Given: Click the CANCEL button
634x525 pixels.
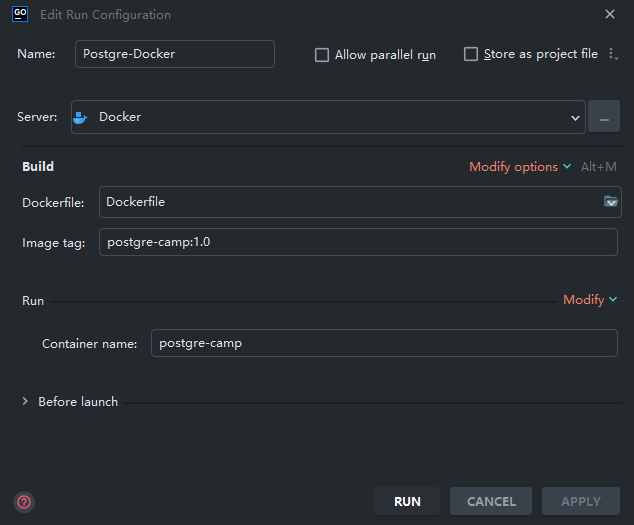Looking at the screenshot, I should pos(491,502).
